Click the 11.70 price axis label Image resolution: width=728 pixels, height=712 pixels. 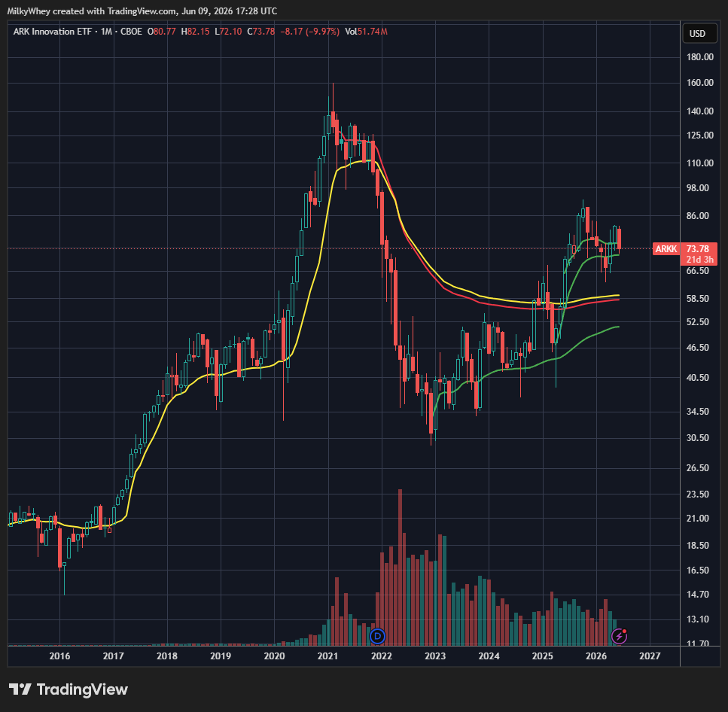click(x=698, y=644)
